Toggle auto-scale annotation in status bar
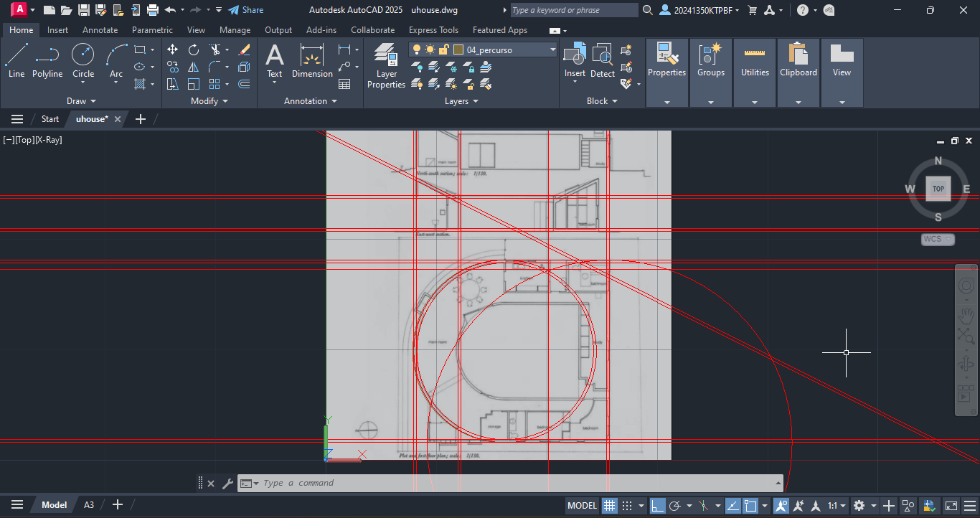980x518 pixels. click(x=798, y=505)
